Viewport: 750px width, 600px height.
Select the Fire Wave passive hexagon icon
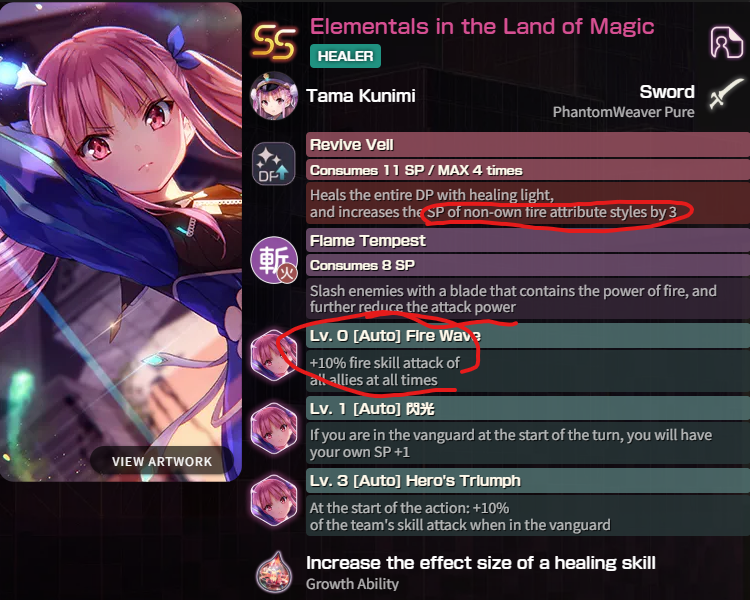pos(274,355)
